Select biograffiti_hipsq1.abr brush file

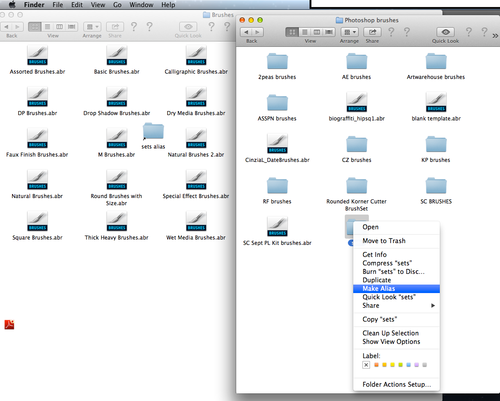pyautogui.click(x=357, y=102)
